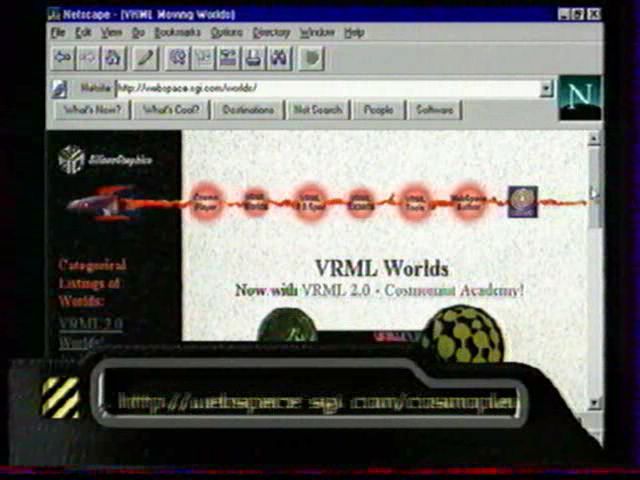Click the Netsite URL address field
Viewport: 640px width, 480px height.
coord(328,89)
